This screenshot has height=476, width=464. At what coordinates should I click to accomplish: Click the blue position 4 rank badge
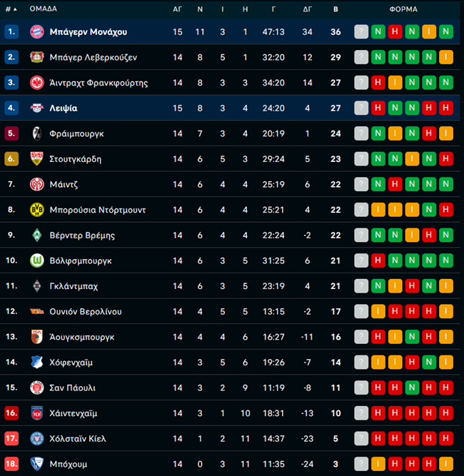(x=11, y=108)
